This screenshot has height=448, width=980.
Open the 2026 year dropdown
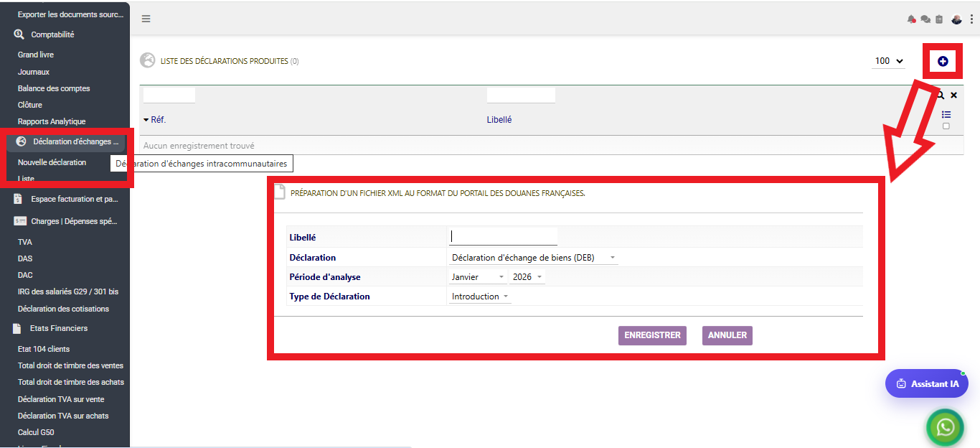pyautogui.click(x=527, y=277)
